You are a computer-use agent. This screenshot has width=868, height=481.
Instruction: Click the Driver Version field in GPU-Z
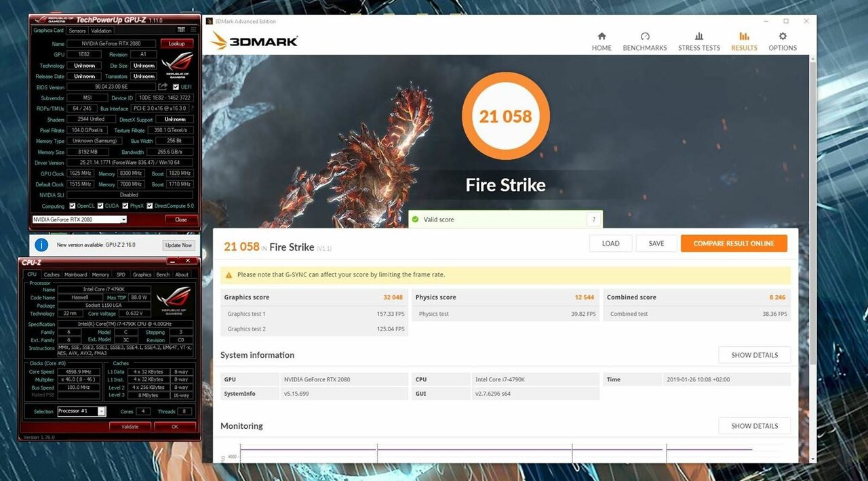click(x=130, y=163)
